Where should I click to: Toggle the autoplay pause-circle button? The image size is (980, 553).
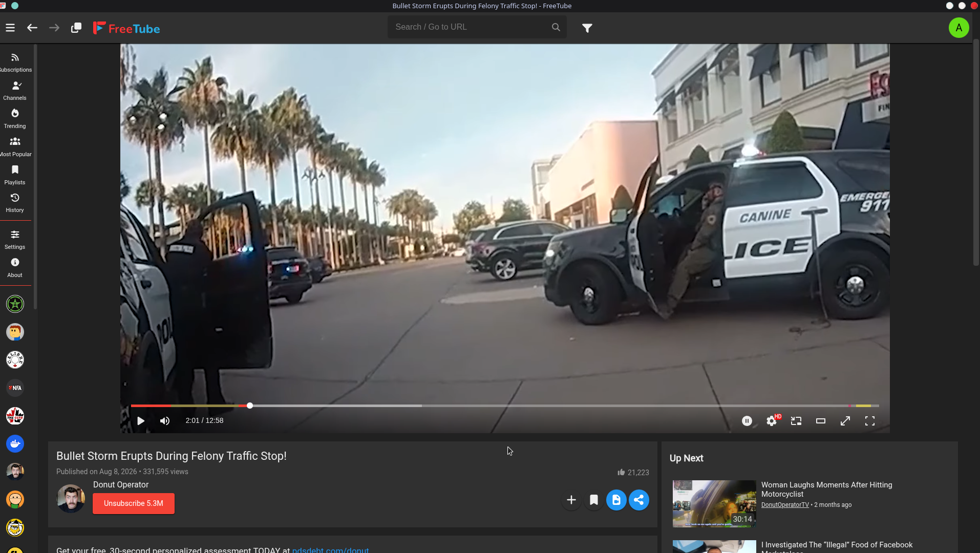pyautogui.click(x=747, y=421)
